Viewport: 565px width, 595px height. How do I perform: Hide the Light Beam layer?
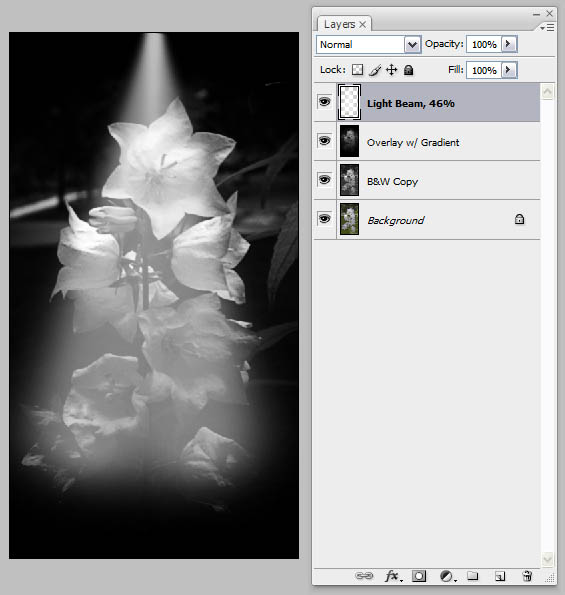point(324,102)
